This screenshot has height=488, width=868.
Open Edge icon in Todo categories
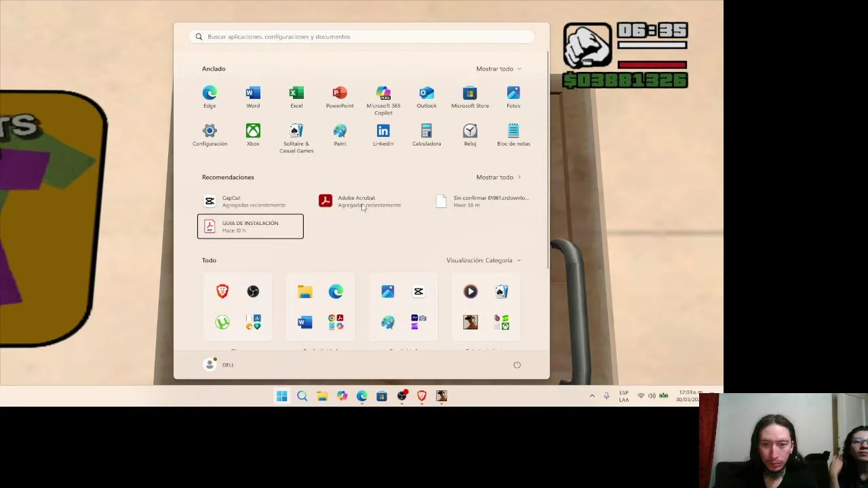pos(336,291)
